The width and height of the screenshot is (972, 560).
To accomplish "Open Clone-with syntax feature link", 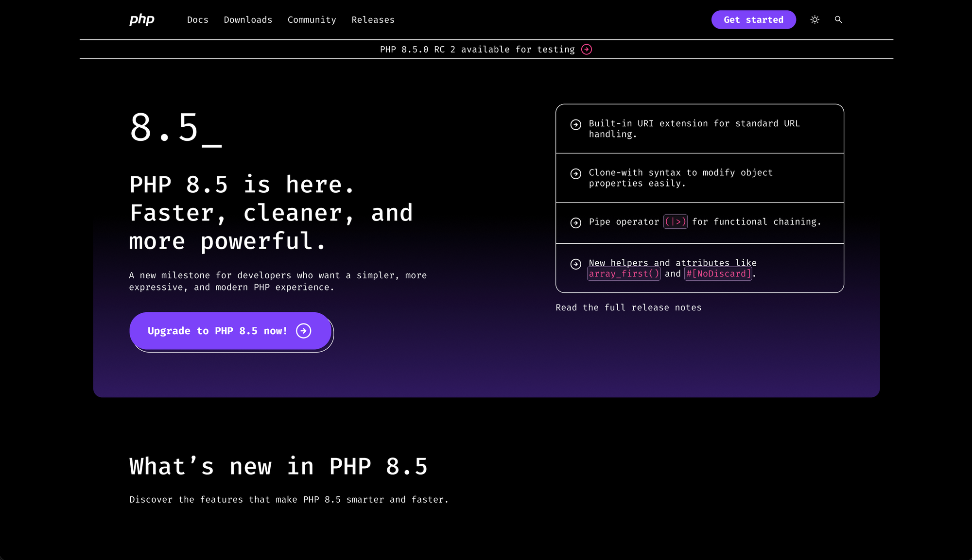I will coord(681,178).
